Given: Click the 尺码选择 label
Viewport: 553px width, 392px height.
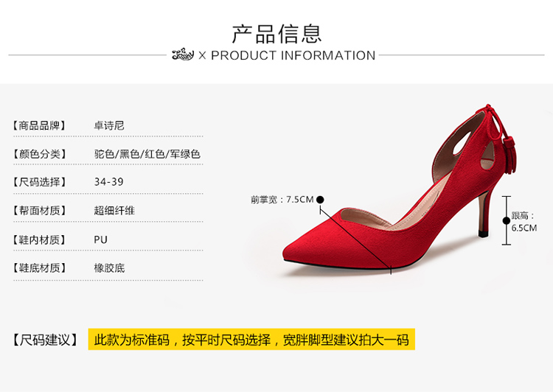Looking at the screenshot, I should 39,182.
